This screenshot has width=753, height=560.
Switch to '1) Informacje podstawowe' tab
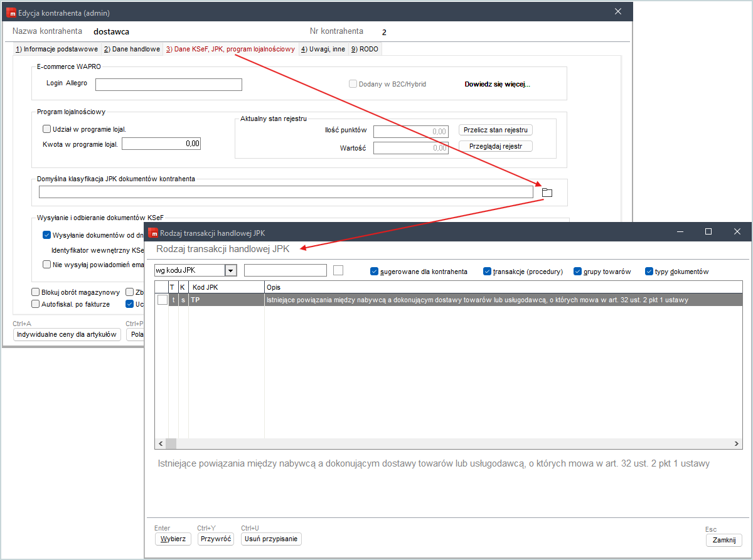coord(56,49)
